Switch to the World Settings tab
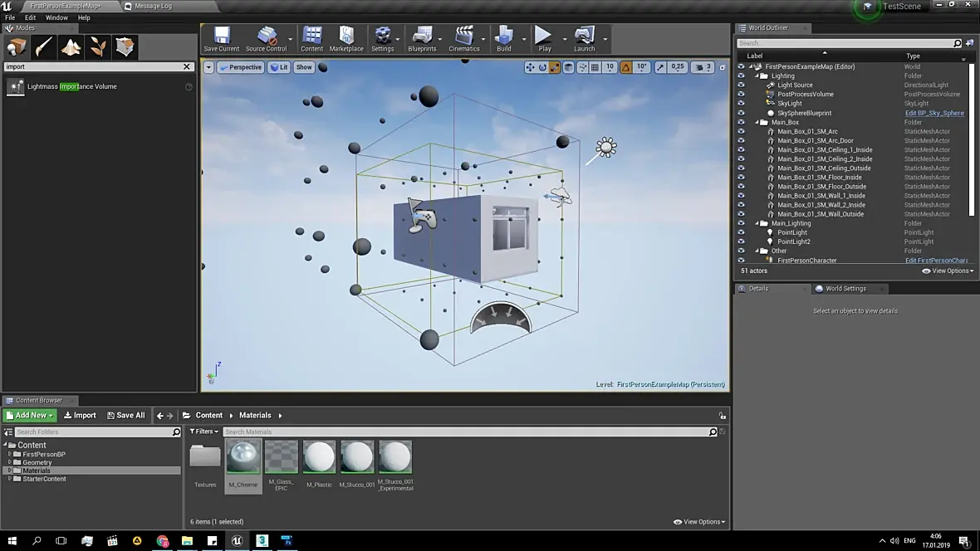 (845, 289)
